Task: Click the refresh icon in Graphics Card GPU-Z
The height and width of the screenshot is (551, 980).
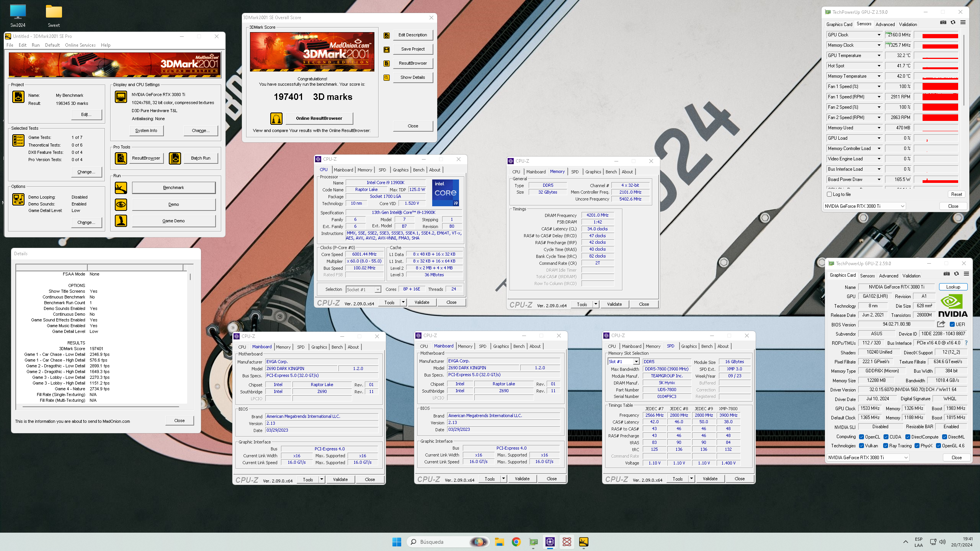Action: [957, 274]
